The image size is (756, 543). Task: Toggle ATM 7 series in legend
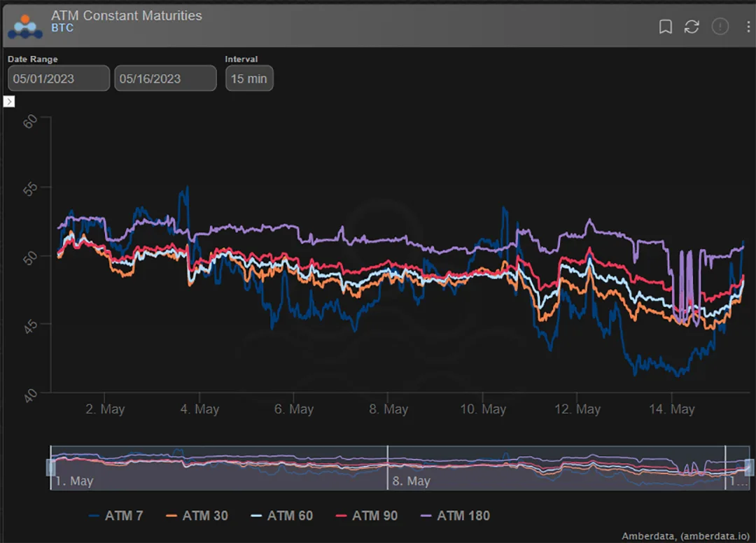[116, 516]
